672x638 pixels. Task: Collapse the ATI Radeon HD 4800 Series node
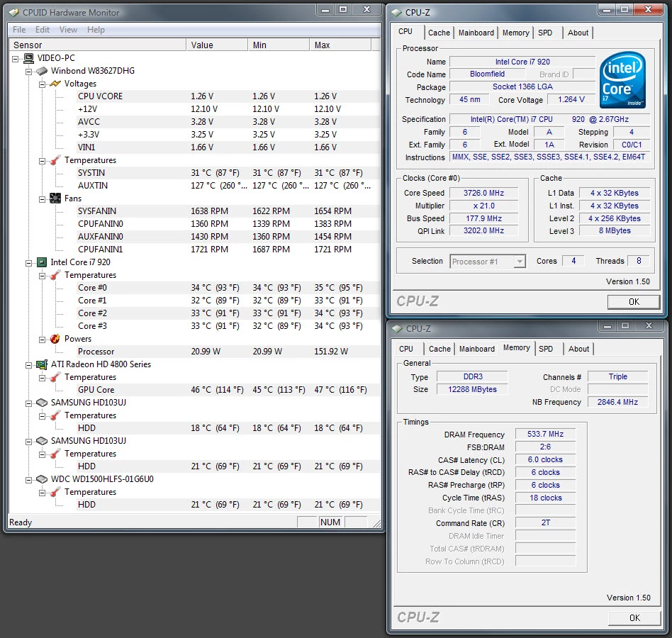29,365
